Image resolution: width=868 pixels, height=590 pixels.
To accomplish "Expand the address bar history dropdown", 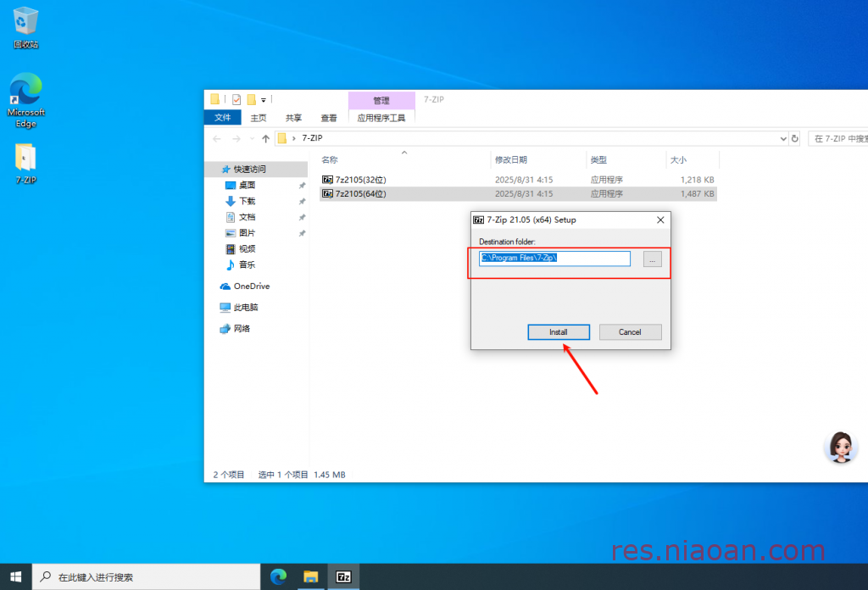I will (783, 138).
